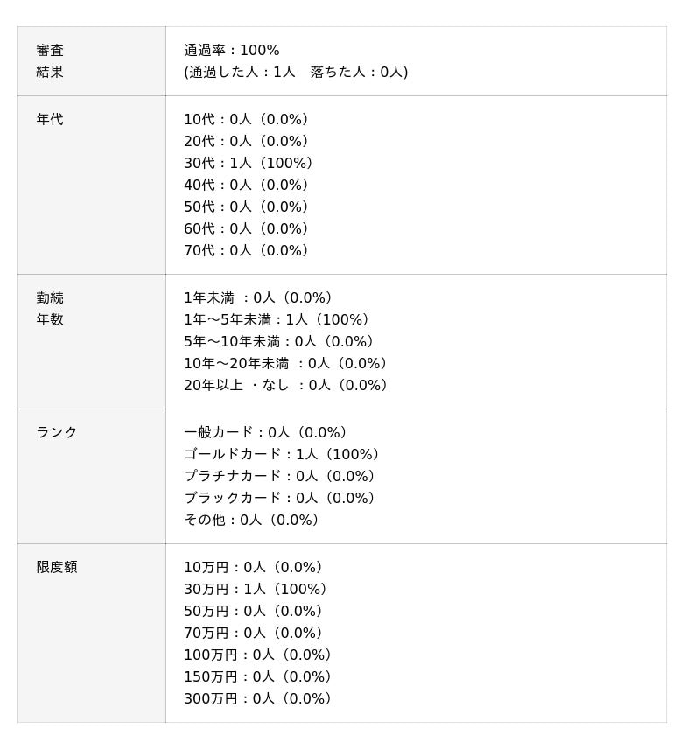Screen dimensions: 700x749
Task: Click the 20年以上・なし：0人 entry
Action: [289, 386]
